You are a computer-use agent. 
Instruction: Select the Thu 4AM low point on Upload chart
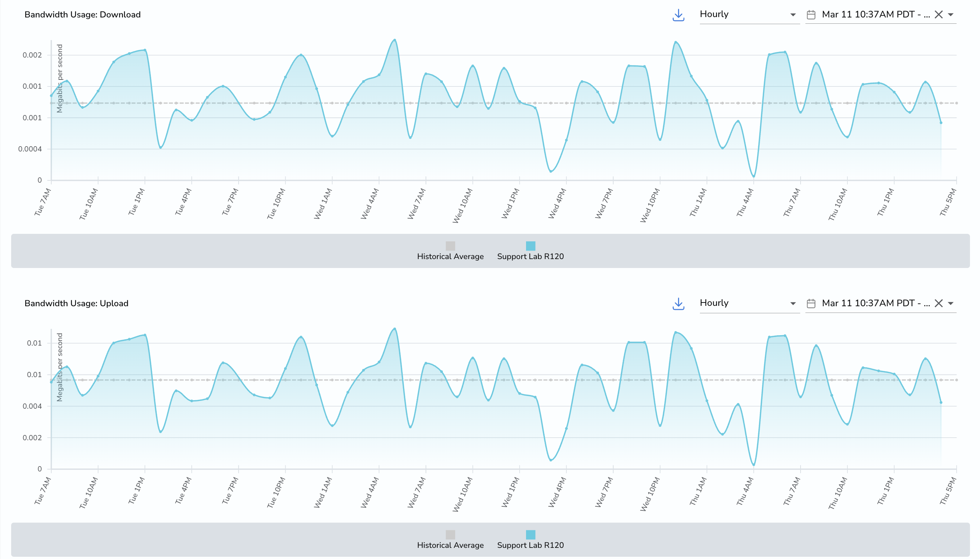(x=753, y=465)
